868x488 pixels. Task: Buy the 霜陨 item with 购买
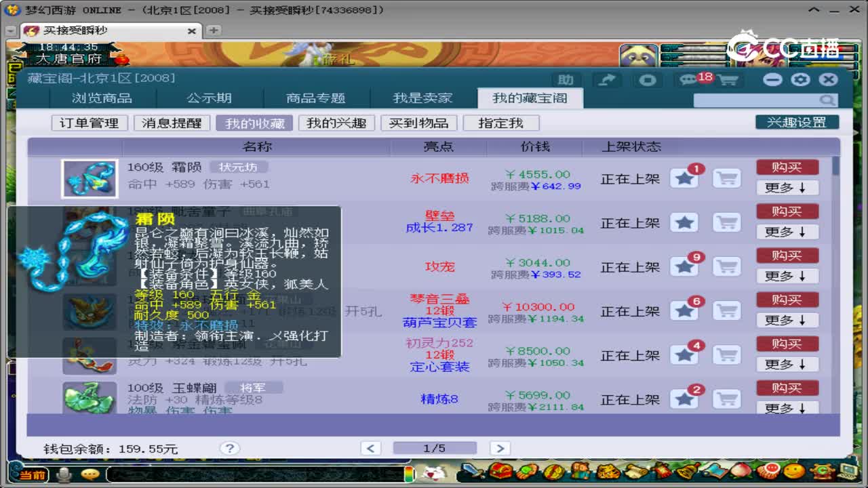pos(787,167)
